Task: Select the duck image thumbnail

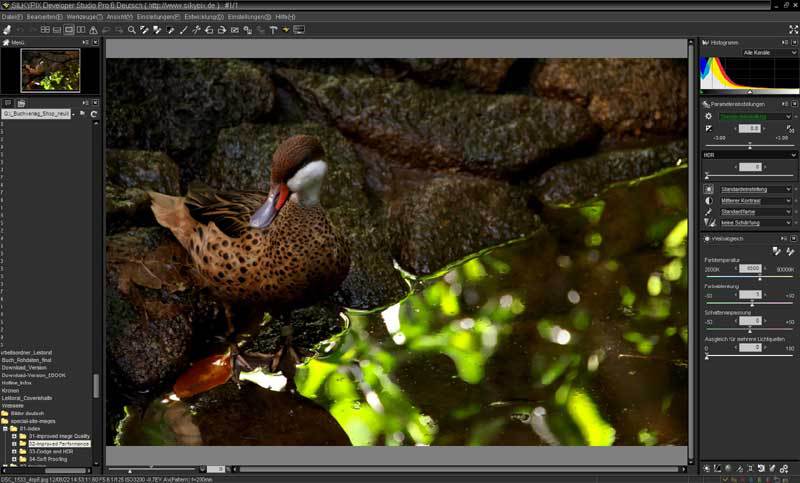Action: point(51,70)
